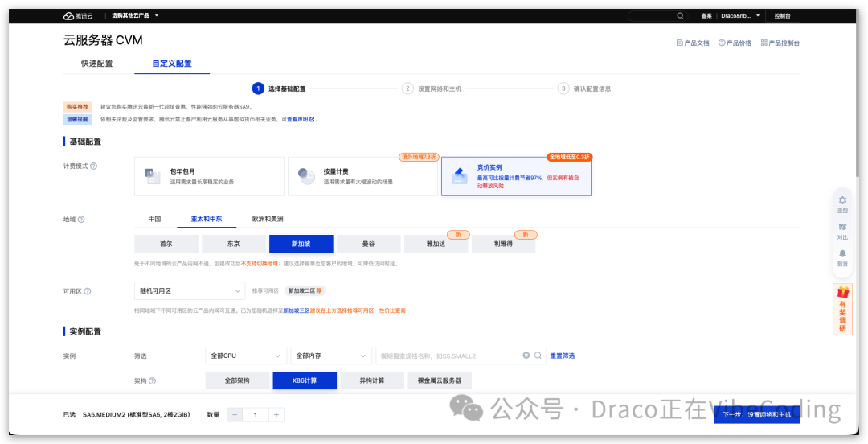Open the 备案 link in top bar
The width and height of the screenshot is (868, 444).
pos(706,16)
